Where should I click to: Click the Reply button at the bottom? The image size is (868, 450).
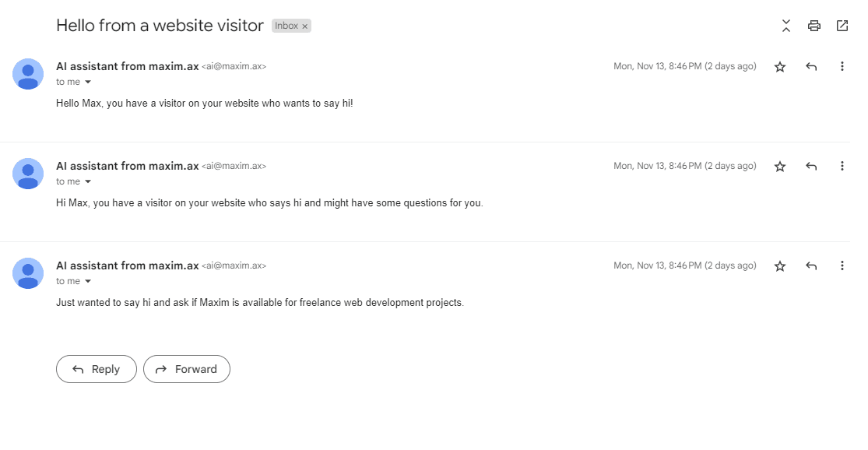point(97,369)
